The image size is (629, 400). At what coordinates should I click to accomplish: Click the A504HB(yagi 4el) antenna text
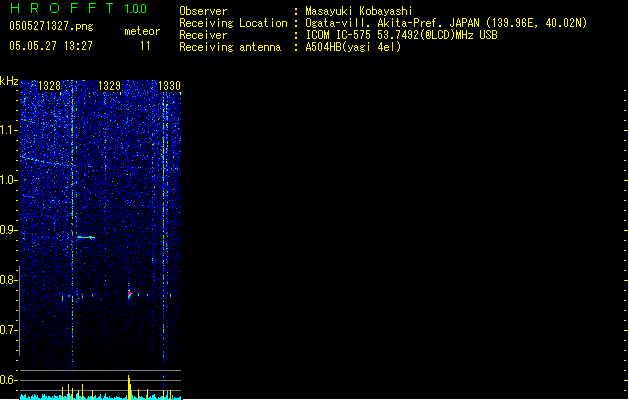click(x=353, y=47)
